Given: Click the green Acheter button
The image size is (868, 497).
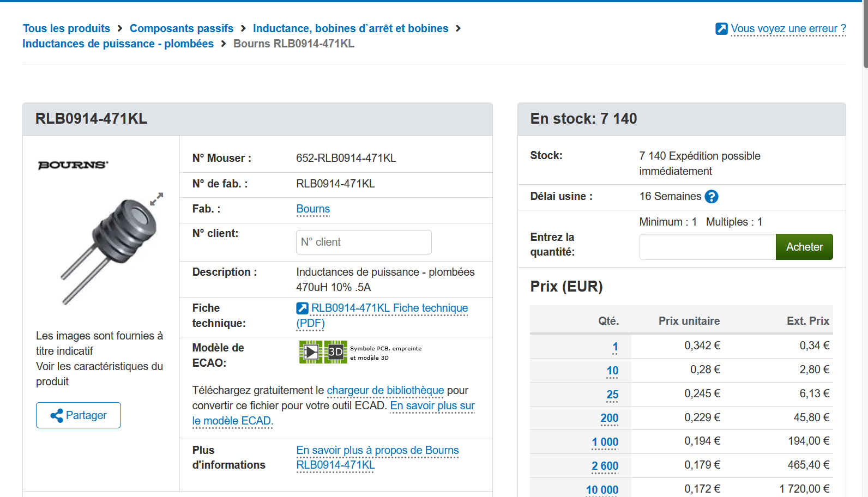Looking at the screenshot, I should pos(804,247).
